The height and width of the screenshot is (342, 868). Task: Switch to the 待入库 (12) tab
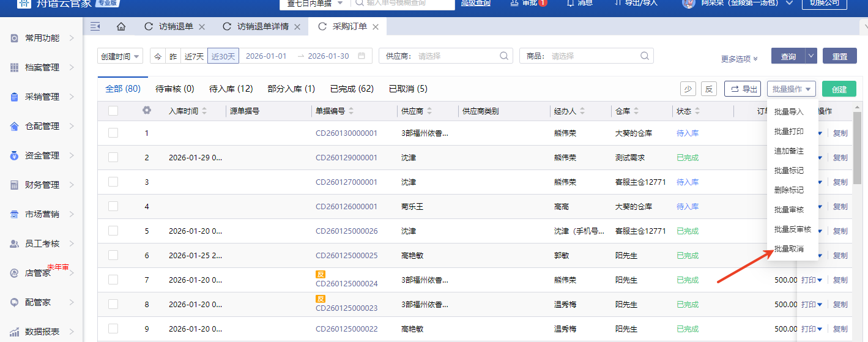point(231,89)
